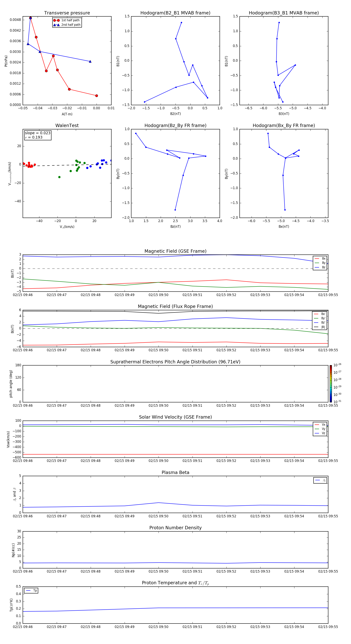Screen dimensions: 351x644
Task: Click the 'VA(km/s)' x-axis label
Action: 67,227
